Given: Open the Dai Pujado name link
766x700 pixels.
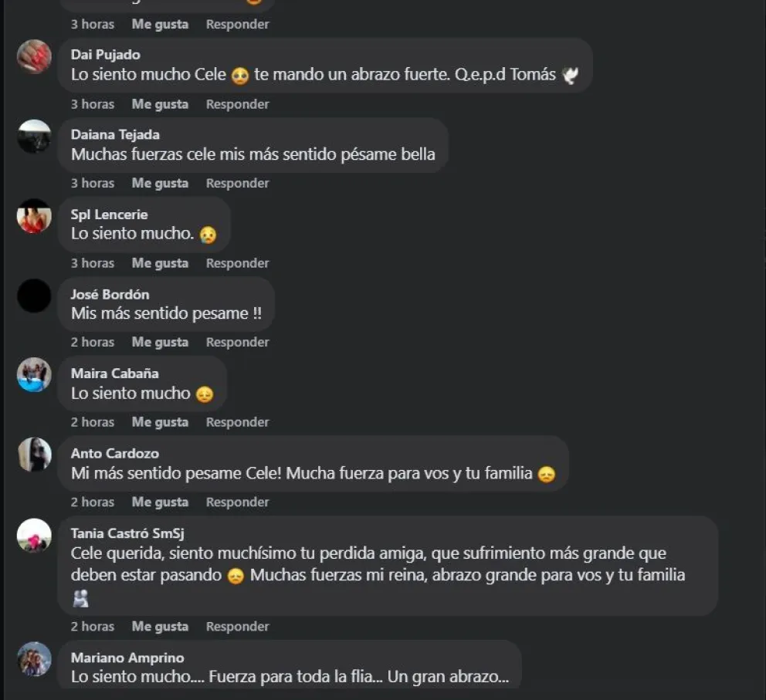Looking at the screenshot, I should point(106,55).
